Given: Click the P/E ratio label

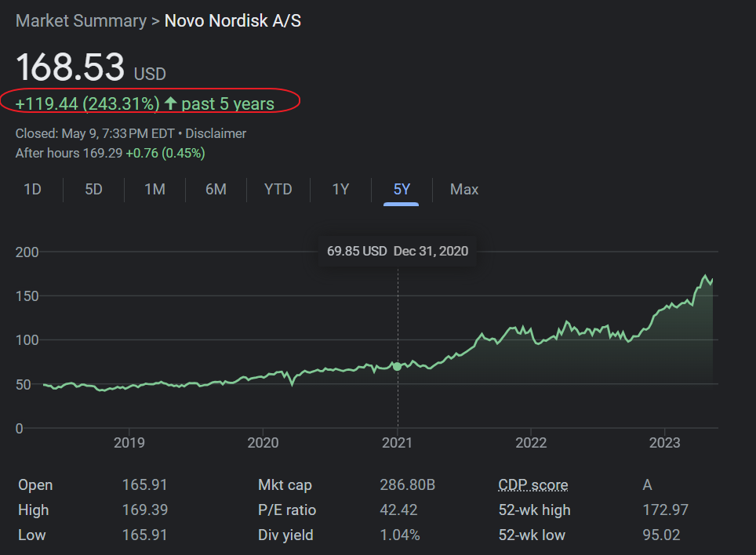Looking at the screenshot, I should click(x=287, y=510).
